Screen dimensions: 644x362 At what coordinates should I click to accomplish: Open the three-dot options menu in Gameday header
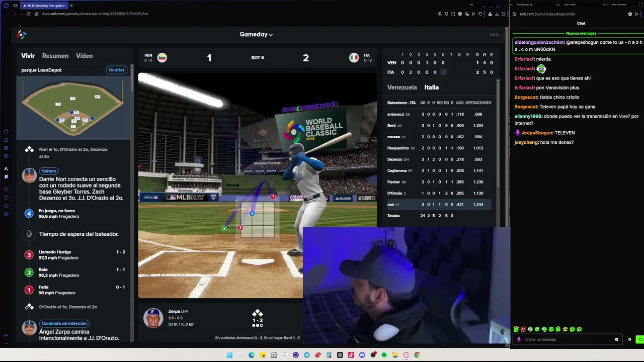pos(494,34)
